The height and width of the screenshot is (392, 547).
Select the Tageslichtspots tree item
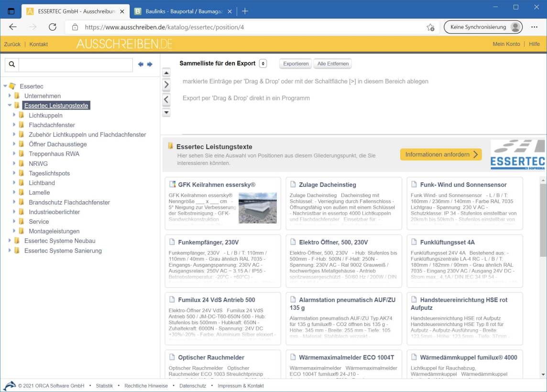[49, 174]
